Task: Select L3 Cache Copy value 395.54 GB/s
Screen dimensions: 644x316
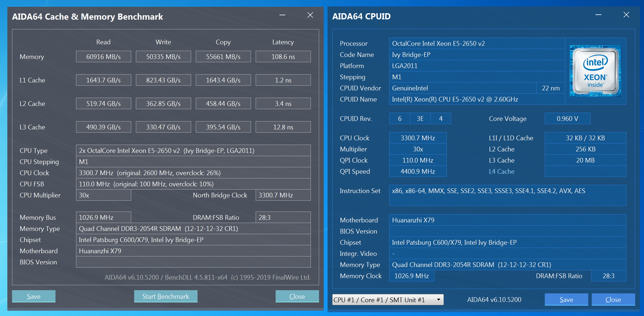Action: pos(223,127)
